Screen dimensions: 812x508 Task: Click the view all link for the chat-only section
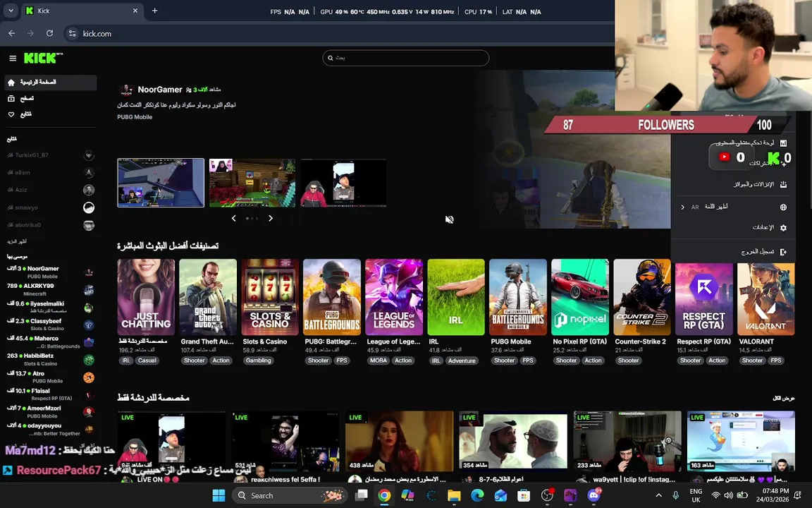[x=784, y=398]
